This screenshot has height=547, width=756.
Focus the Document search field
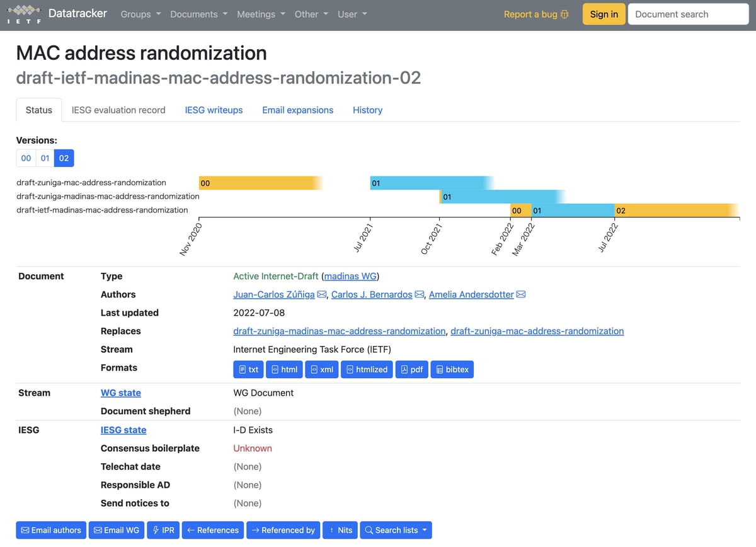[x=688, y=14]
